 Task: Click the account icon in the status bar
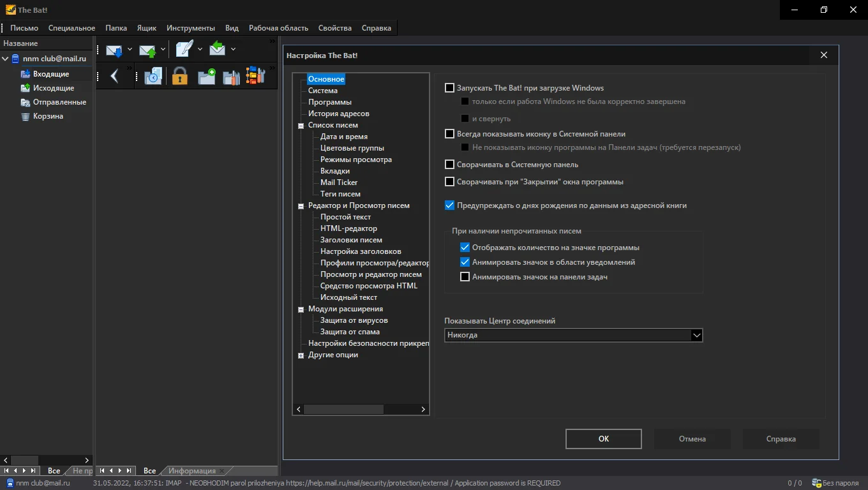[x=10, y=483]
